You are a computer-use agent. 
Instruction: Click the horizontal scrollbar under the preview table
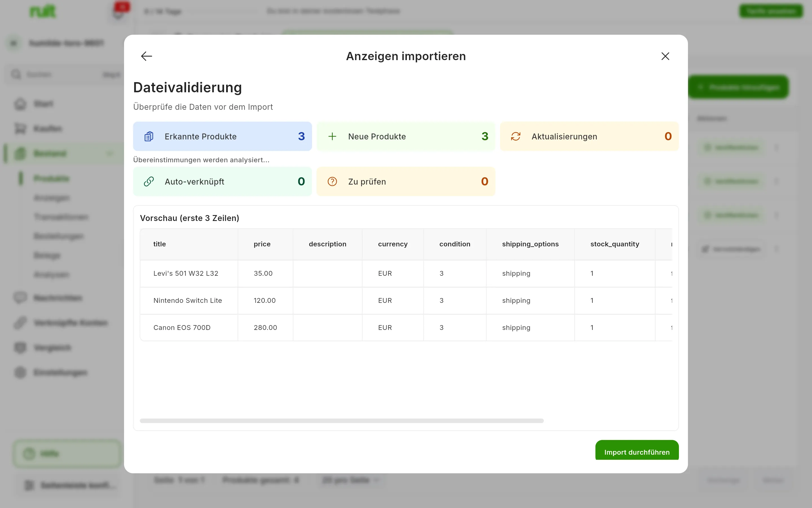tap(342, 421)
